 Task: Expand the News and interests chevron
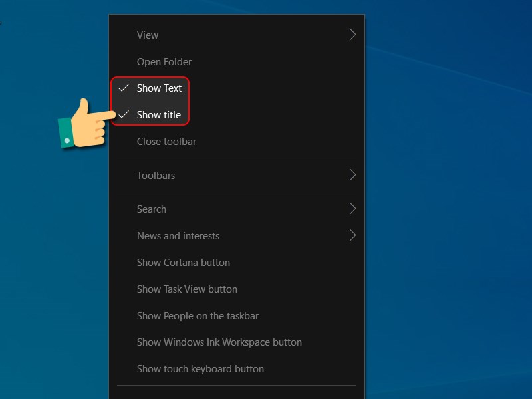(353, 235)
